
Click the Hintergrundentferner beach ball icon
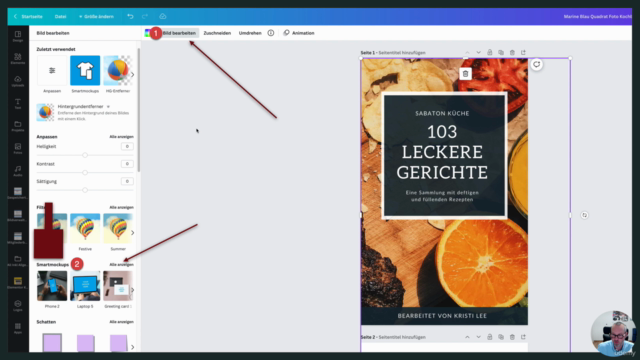pyautogui.click(x=45, y=112)
